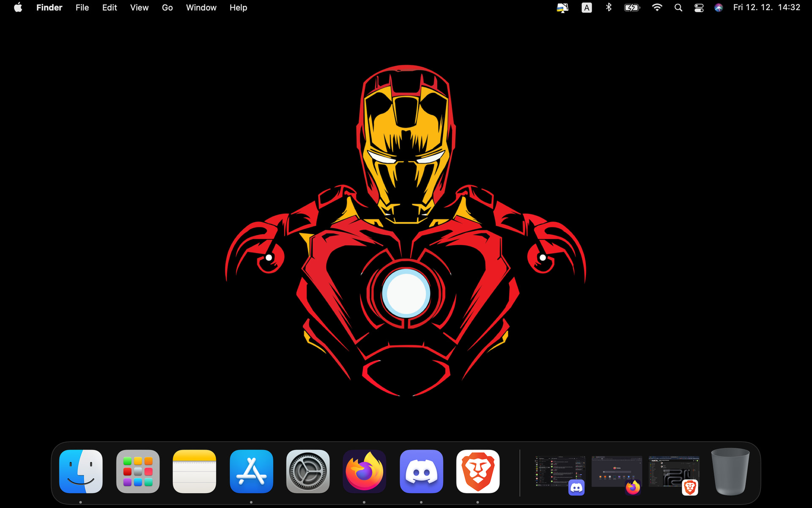The height and width of the screenshot is (508, 812).
Task: Click the Spotlight search icon
Action: pos(678,8)
